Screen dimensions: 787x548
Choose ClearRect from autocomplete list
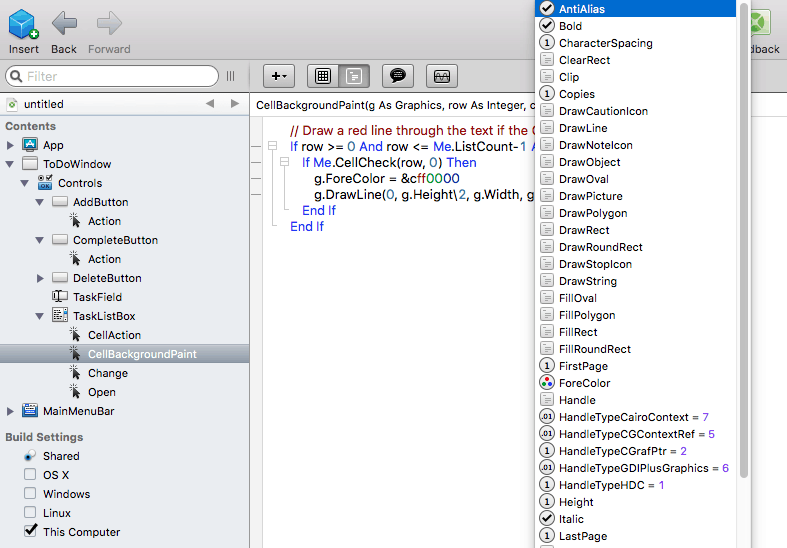point(635,60)
